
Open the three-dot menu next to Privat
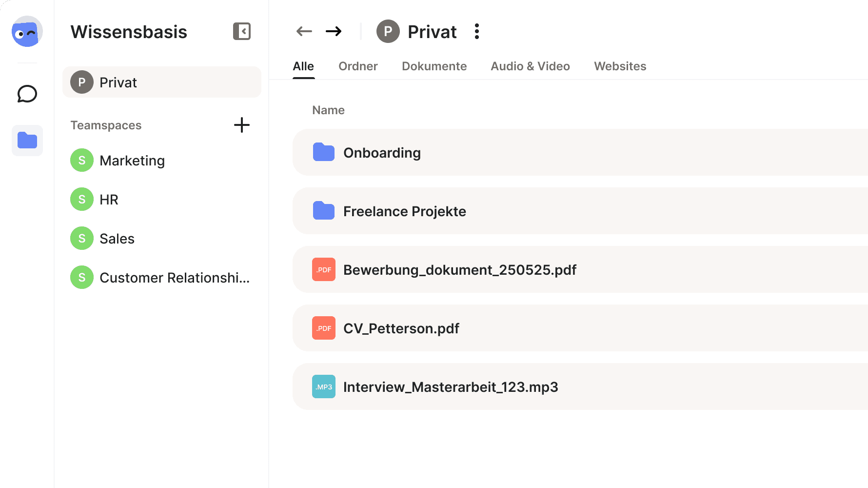[x=477, y=31]
